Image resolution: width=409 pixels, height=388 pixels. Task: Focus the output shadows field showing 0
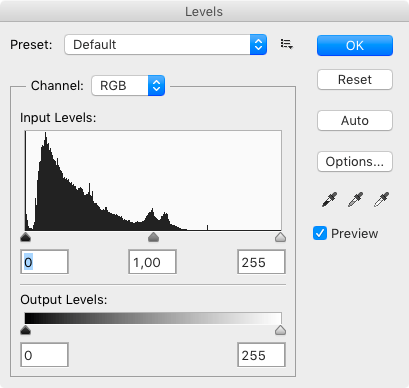[x=45, y=355]
